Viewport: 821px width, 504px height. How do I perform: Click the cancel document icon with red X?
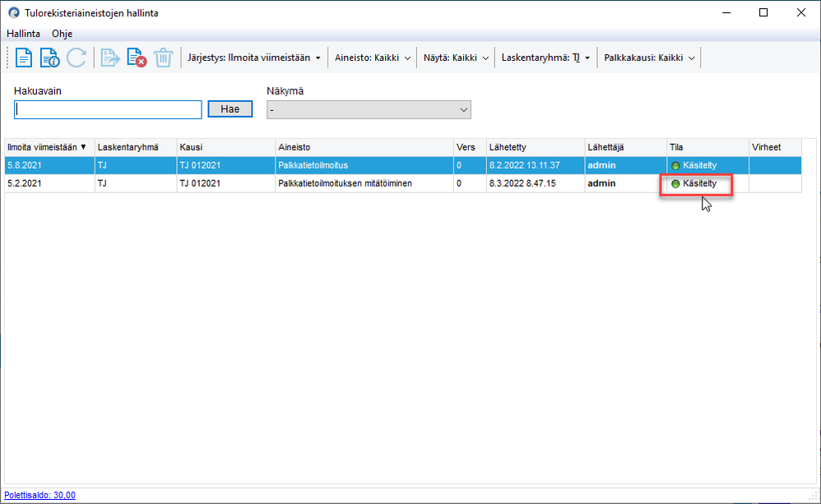point(137,58)
